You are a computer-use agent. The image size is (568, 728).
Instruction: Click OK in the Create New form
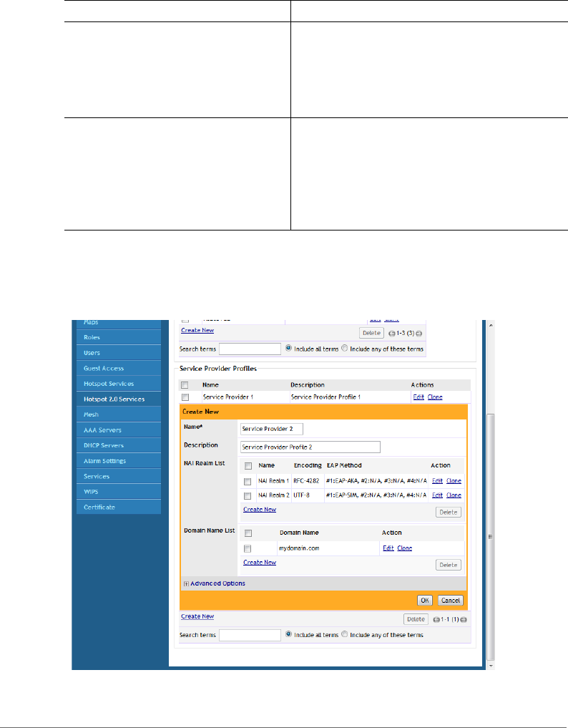(x=425, y=601)
